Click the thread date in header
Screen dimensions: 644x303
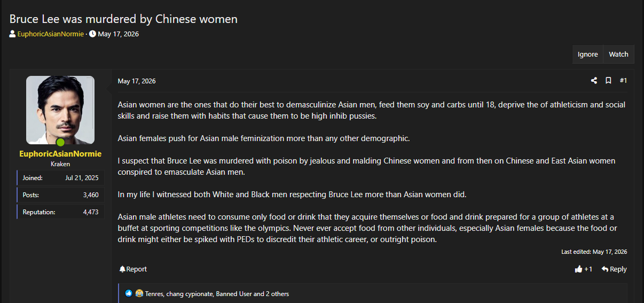[118, 34]
